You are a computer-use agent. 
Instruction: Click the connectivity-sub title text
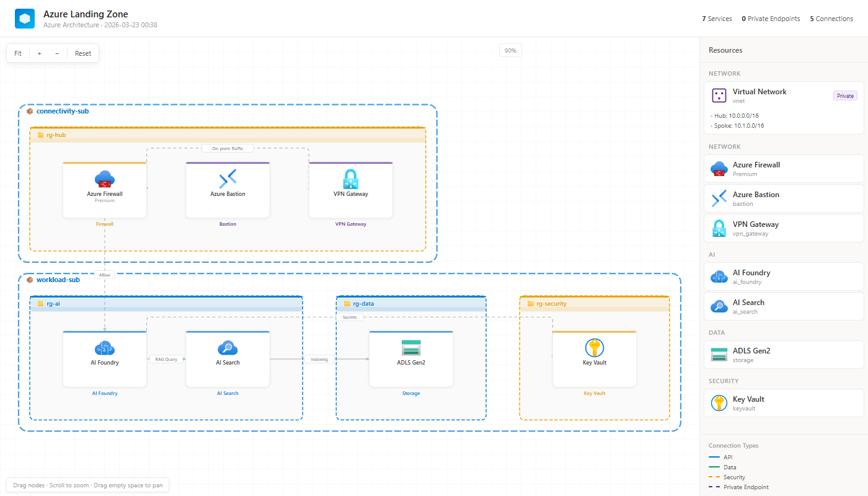pos(63,112)
